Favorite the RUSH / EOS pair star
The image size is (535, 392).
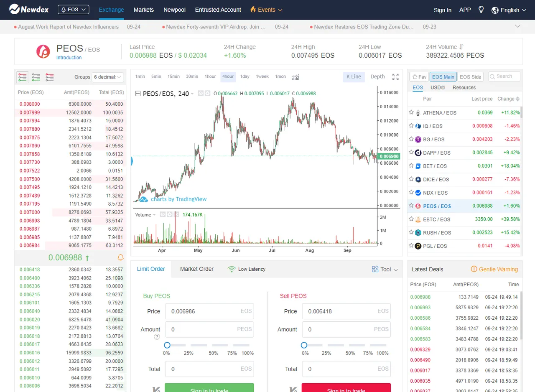pos(411,232)
